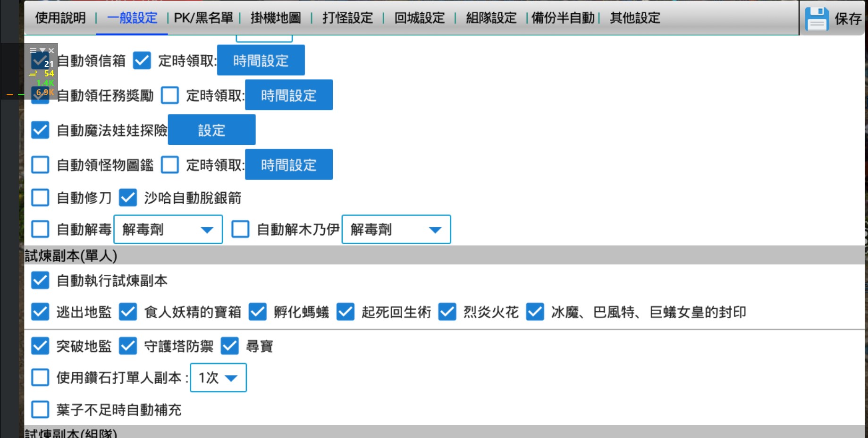Screen dimensions: 868x438
Task: Uncheck the 逃出地監 dungeon
Action: point(40,312)
